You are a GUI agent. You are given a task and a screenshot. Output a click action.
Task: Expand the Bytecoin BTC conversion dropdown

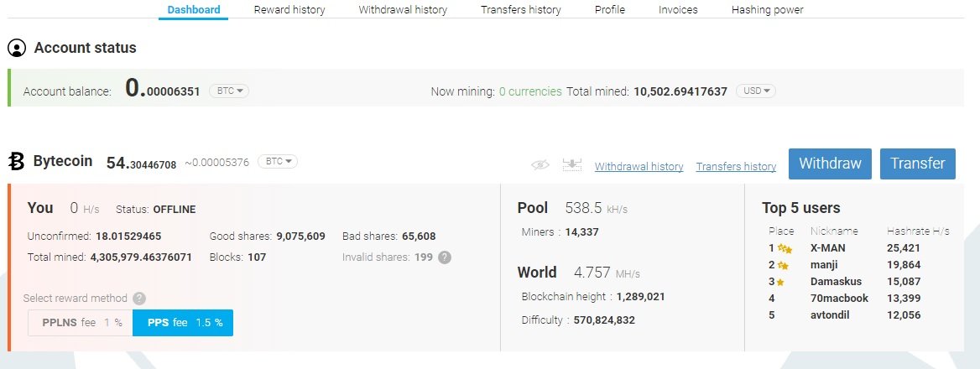tap(277, 161)
